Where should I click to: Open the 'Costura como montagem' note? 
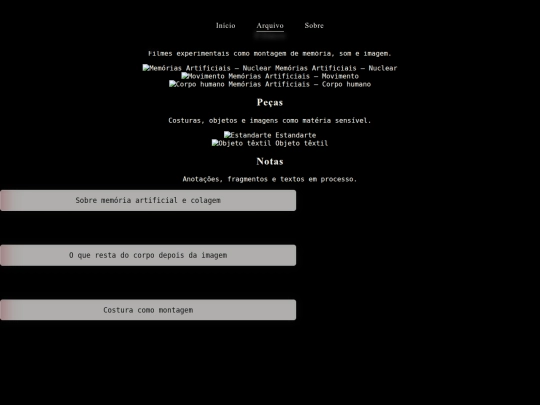pyautogui.click(x=148, y=310)
